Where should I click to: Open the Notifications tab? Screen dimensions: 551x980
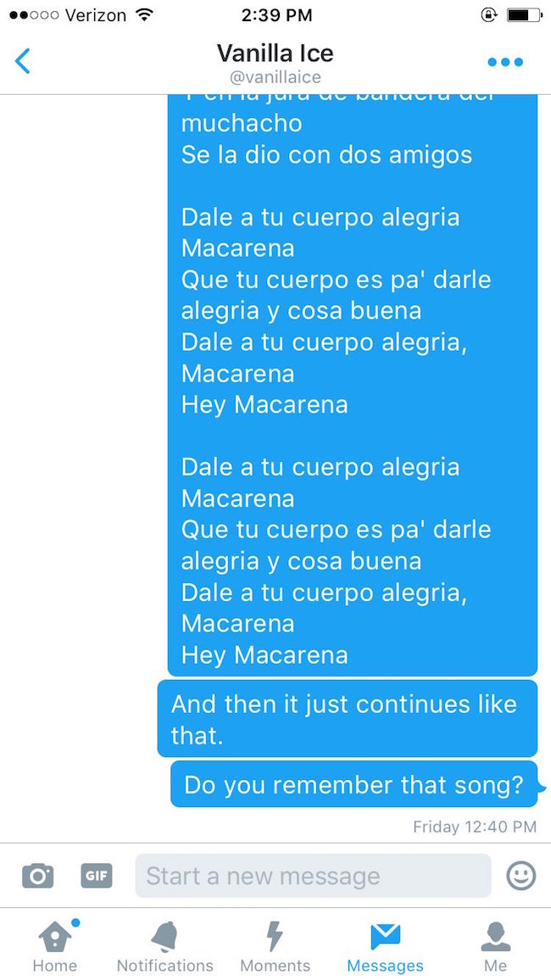point(165,945)
